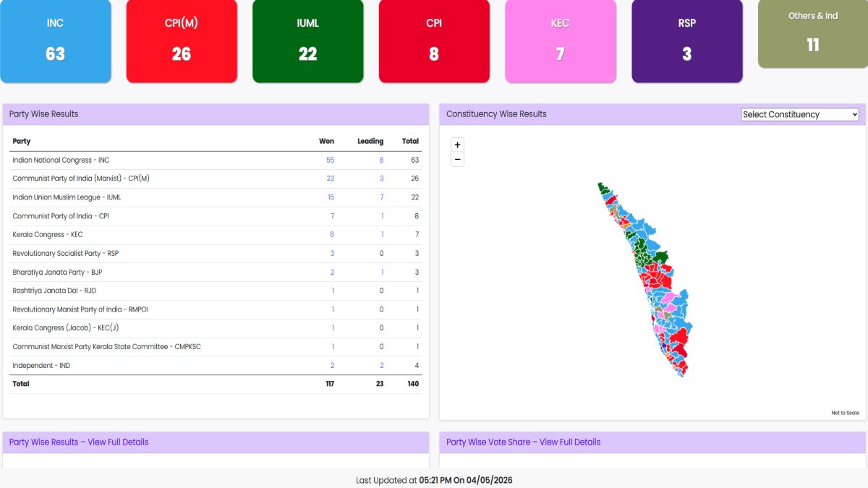This screenshot has width=868, height=488.
Task: Click the Kerala constituency map
Action: [x=644, y=279]
